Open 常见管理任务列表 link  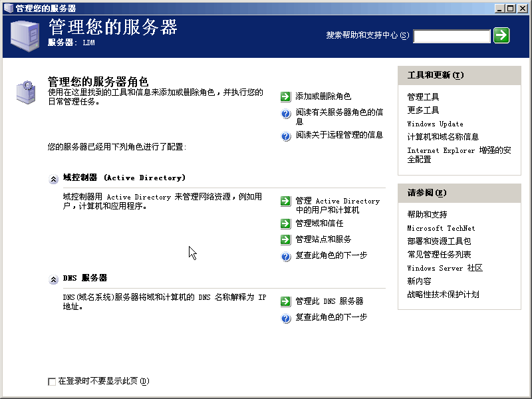(439, 255)
